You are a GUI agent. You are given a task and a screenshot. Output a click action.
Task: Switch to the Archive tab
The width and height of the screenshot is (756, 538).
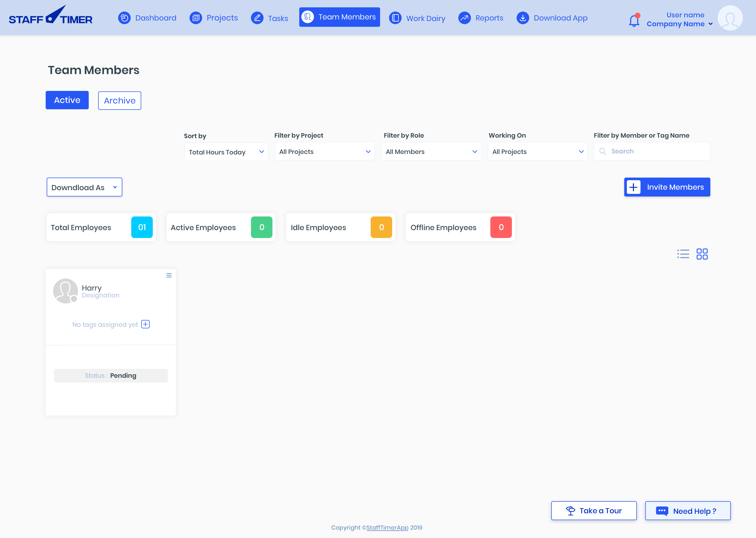tap(119, 100)
